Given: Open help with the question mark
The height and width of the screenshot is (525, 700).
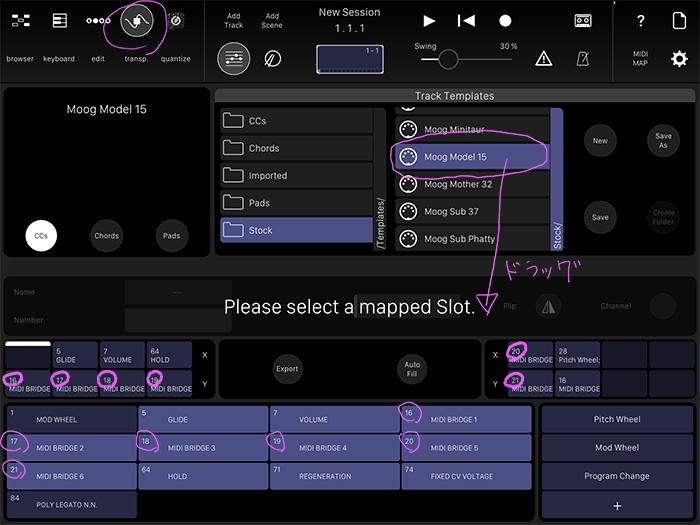Looking at the screenshot, I should [641, 21].
